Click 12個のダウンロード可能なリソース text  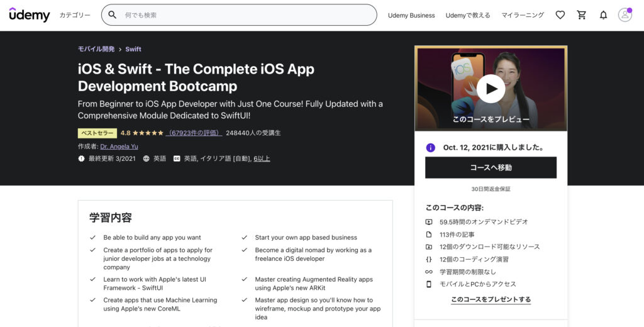pyautogui.click(x=489, y=247)
